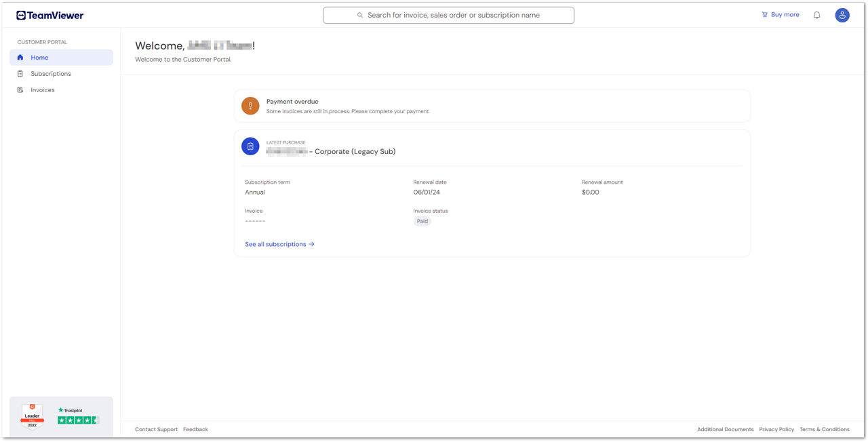Open the user account avatar menu
Screen dimensions: 868x442
(x=842, y=15)
